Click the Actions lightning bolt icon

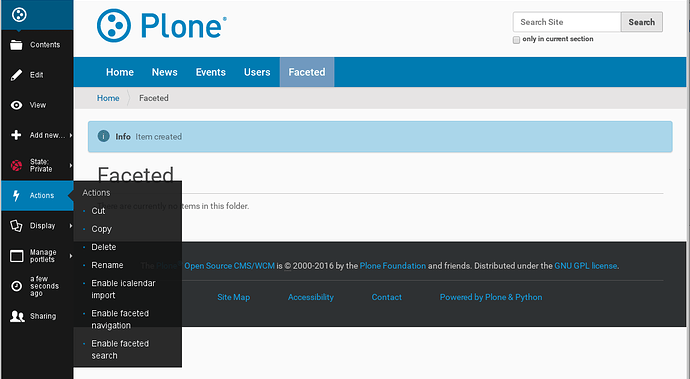16,195
